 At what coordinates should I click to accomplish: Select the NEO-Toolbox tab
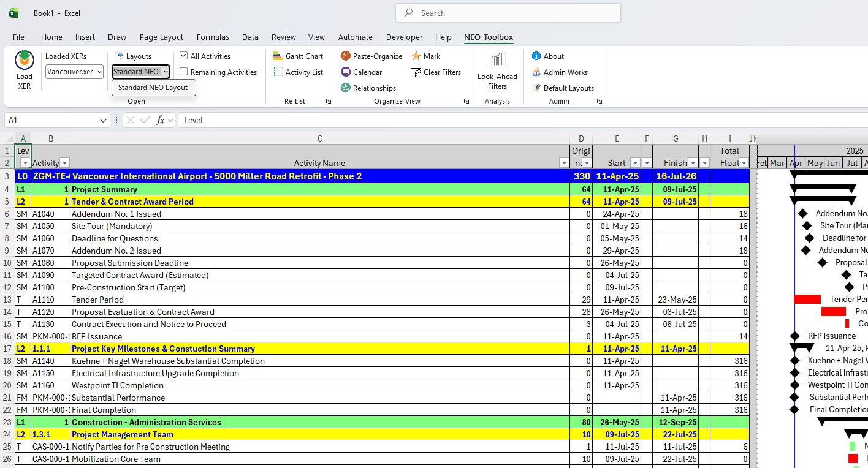click(x=489, y=37)
